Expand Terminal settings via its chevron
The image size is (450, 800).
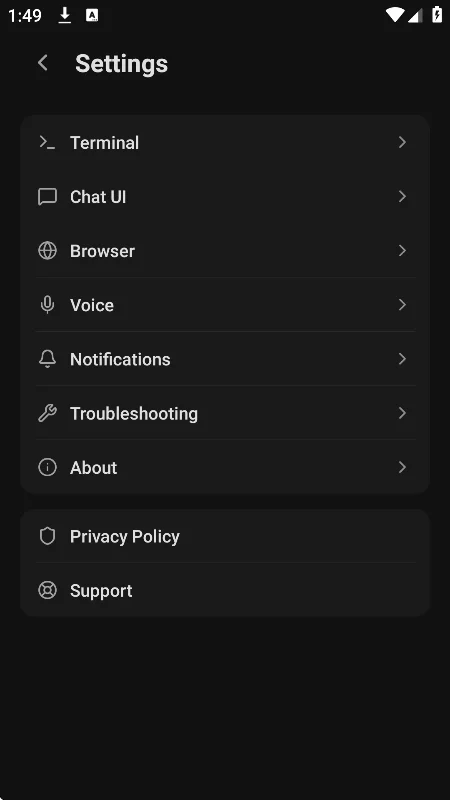click(402, 142)
